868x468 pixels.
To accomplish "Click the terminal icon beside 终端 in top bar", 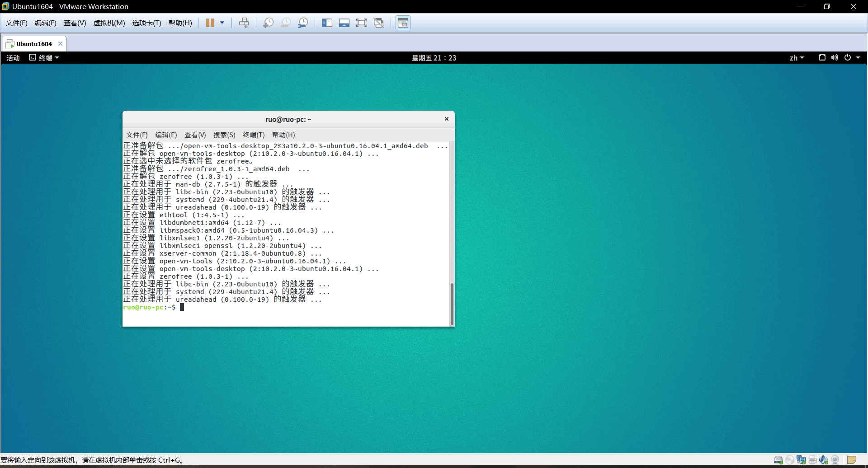I will pyautogui.click(x=32, y=57).
